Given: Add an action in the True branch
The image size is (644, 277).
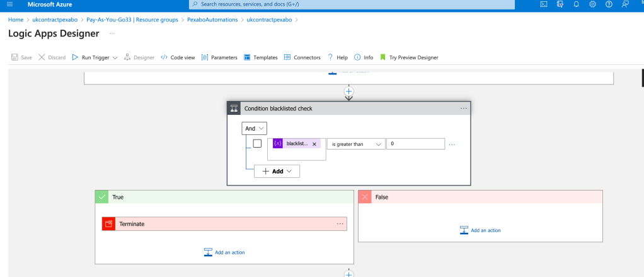Looking at the screenshot, I should click(225, 252).
